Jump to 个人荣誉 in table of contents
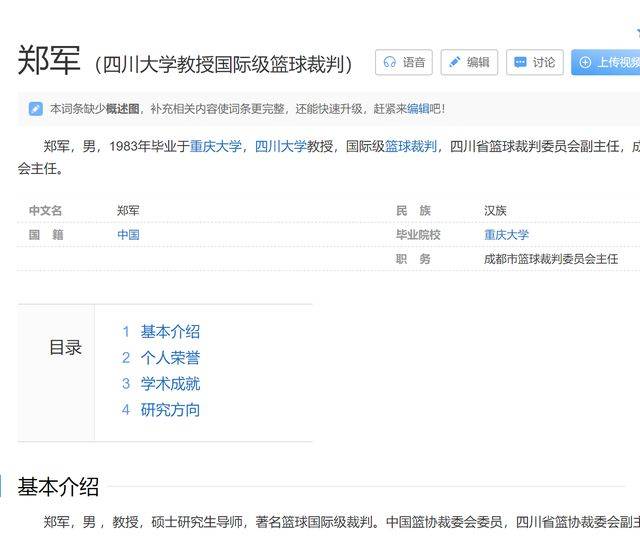Image resolution: width=640 pixels, height=545 pixels. [x=170, y=358]
